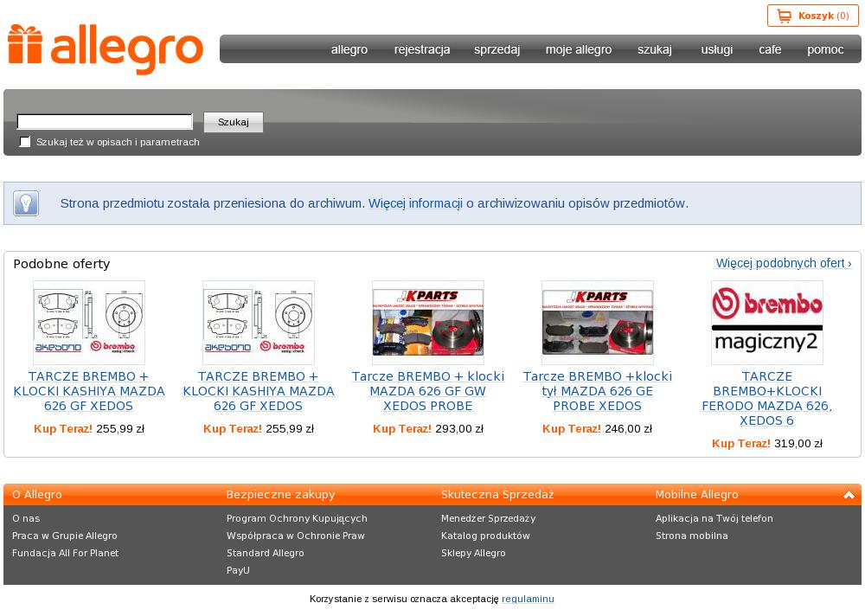This screenshot has width=865, height=616.
Task: Open 'Katalog produktów' footer link
Action: (485, 536)
